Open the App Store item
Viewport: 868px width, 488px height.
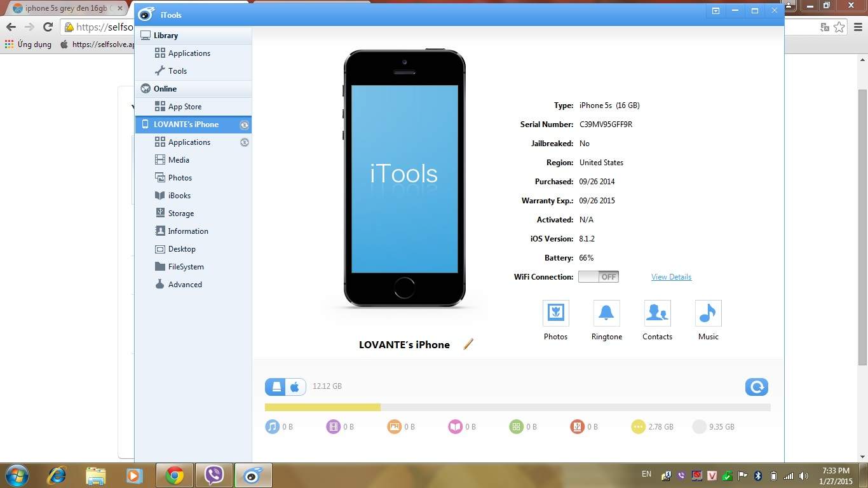193,107
